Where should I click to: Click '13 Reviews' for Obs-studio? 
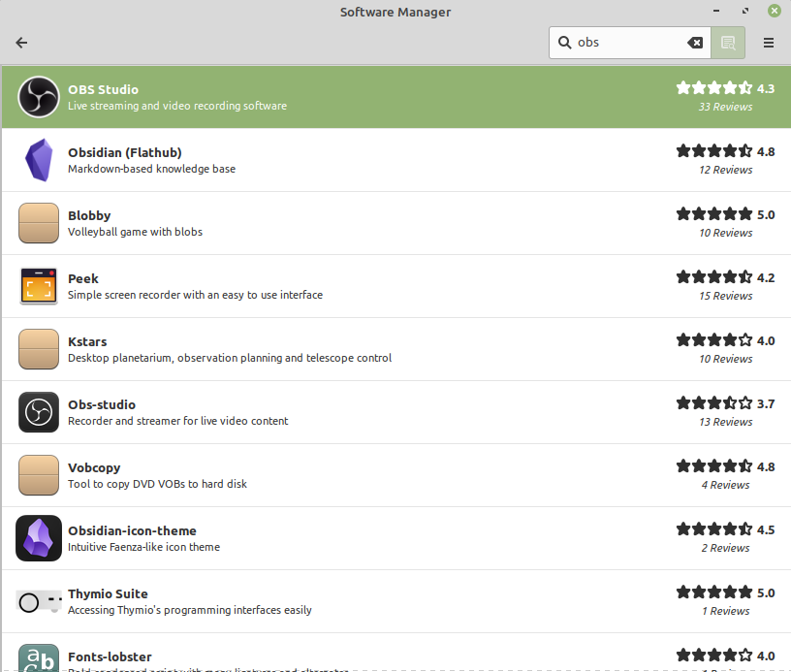pyautogui.click(x=725, y=422)
